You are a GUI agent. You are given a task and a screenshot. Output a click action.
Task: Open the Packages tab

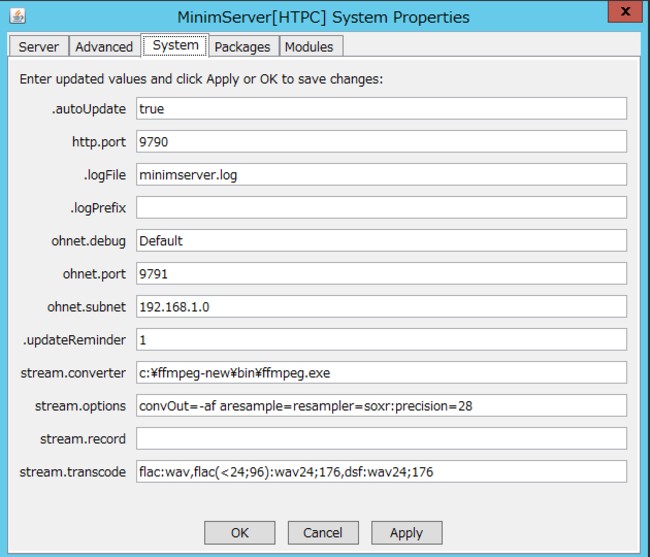tap(243, 46)
